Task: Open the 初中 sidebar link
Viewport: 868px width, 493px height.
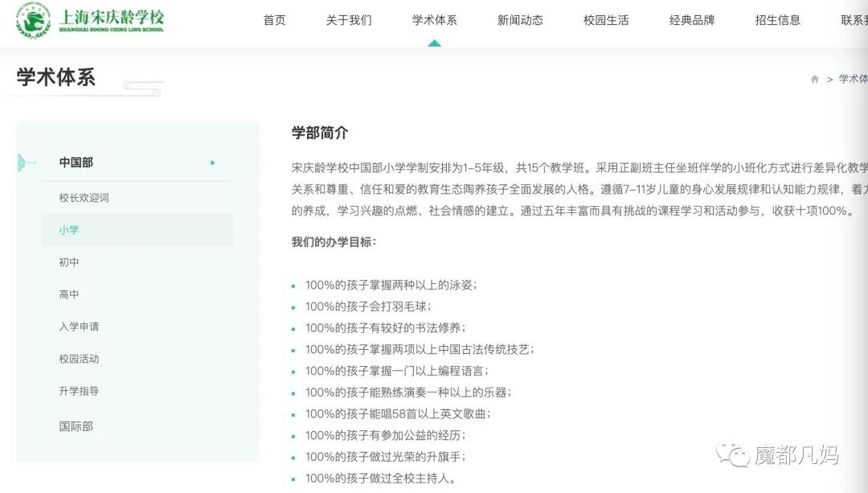Action: click(x=69, y=261)
